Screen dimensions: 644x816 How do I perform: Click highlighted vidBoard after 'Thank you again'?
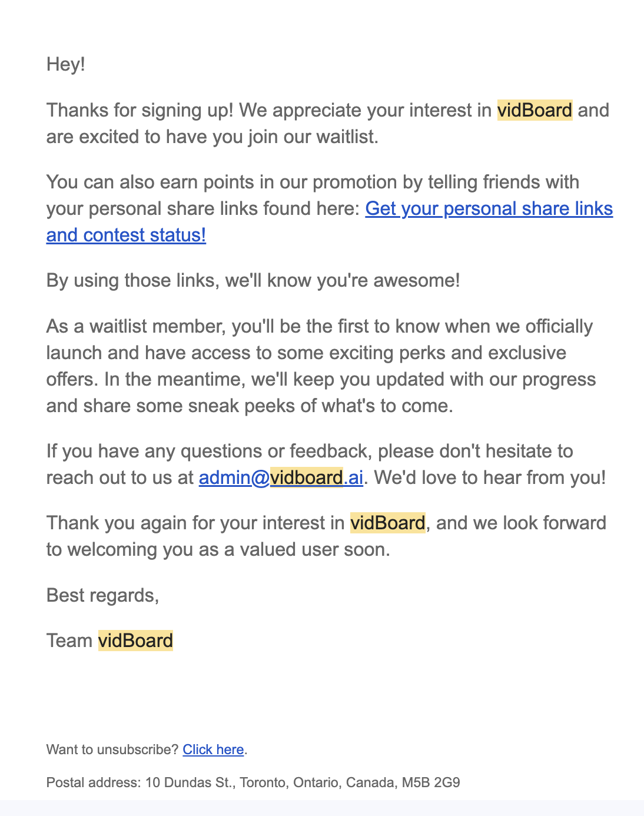point(387,523)
